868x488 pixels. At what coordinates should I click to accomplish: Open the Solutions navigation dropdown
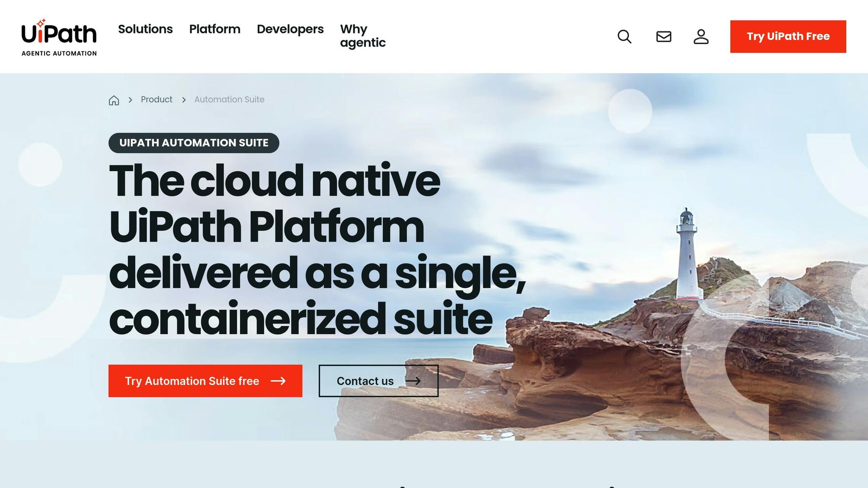pyautogui.click(x=145, y=30)
